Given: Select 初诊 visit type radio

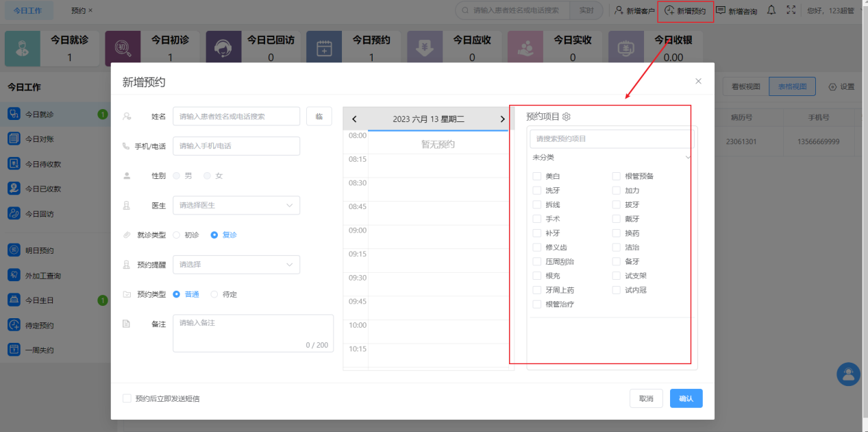Looking at the screenshot, I should tap(177, 235).
